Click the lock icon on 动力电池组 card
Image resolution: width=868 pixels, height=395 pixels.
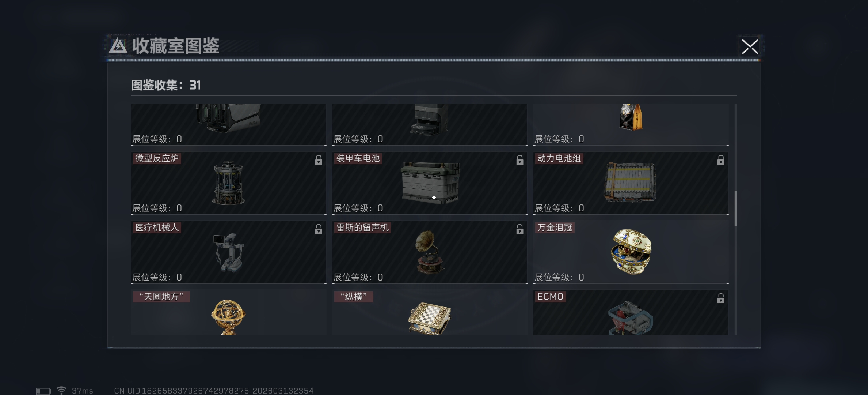click(x=720, y=160)
